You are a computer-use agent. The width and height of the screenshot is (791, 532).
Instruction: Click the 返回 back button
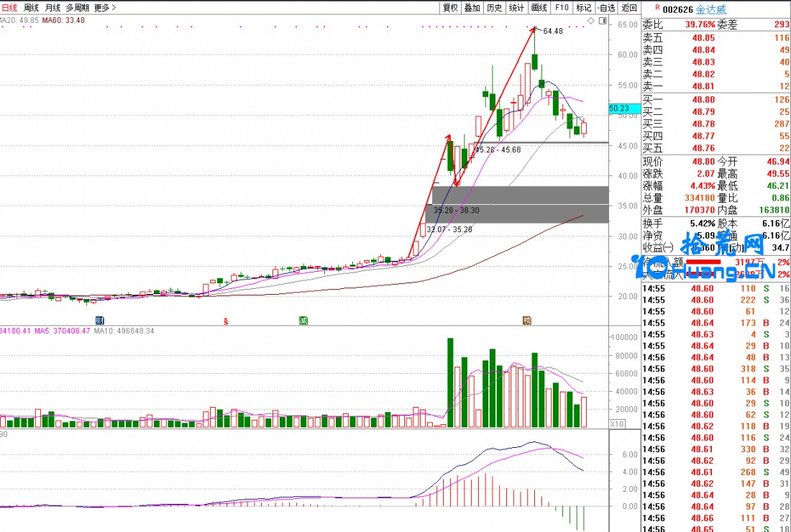coord(629,8)
